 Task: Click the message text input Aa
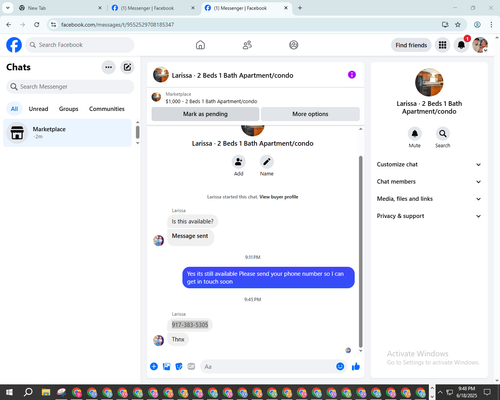click(267, 367)
